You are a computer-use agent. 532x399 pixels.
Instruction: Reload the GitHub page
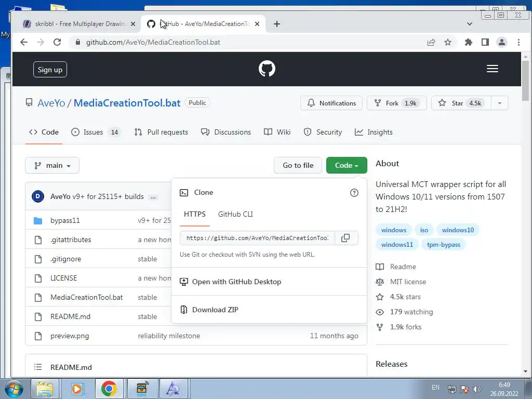coord(57,42)
